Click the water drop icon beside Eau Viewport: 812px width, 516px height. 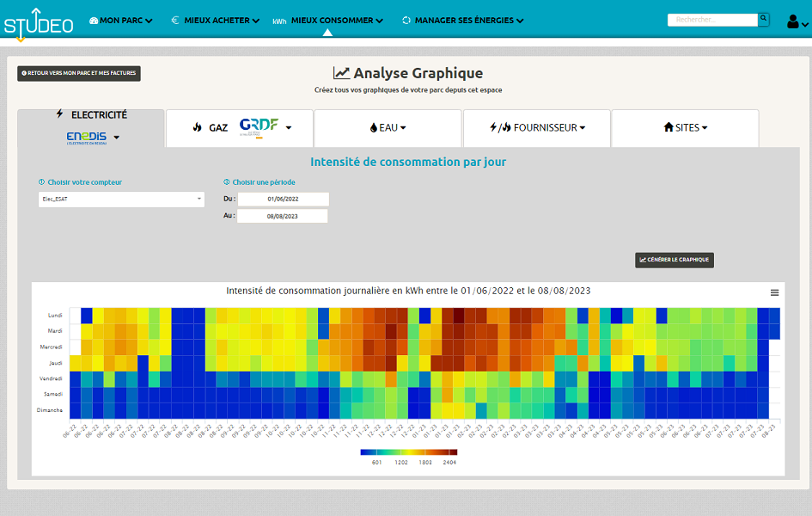pos(374,128)
